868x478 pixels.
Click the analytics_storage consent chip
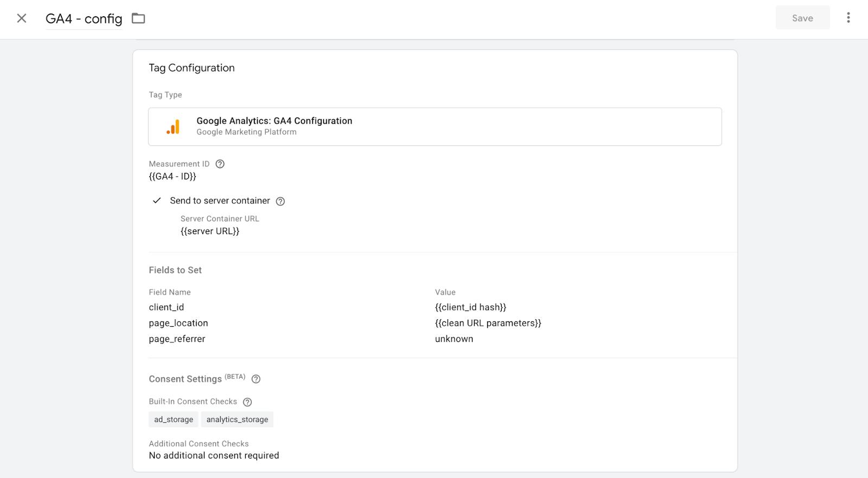click(x=237, y=419)
